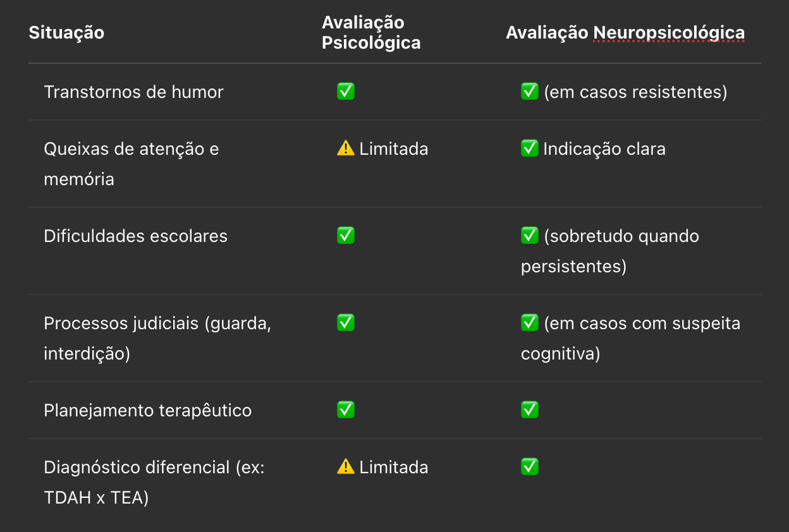Click the 'Avaliação Neuropsicológica' column header
Screen dimensions: 789x532
pos(625,33)
